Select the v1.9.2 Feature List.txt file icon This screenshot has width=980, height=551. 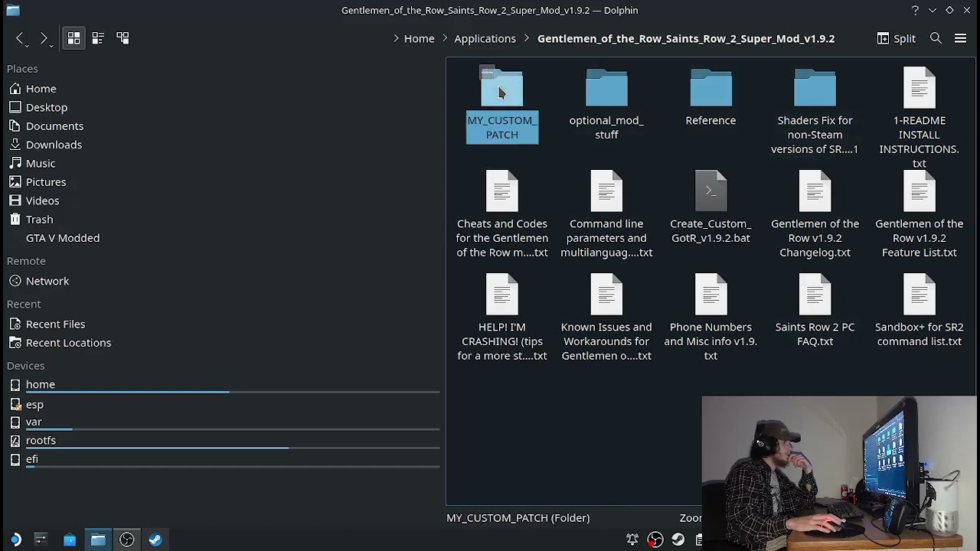click(x=920, y=191)
